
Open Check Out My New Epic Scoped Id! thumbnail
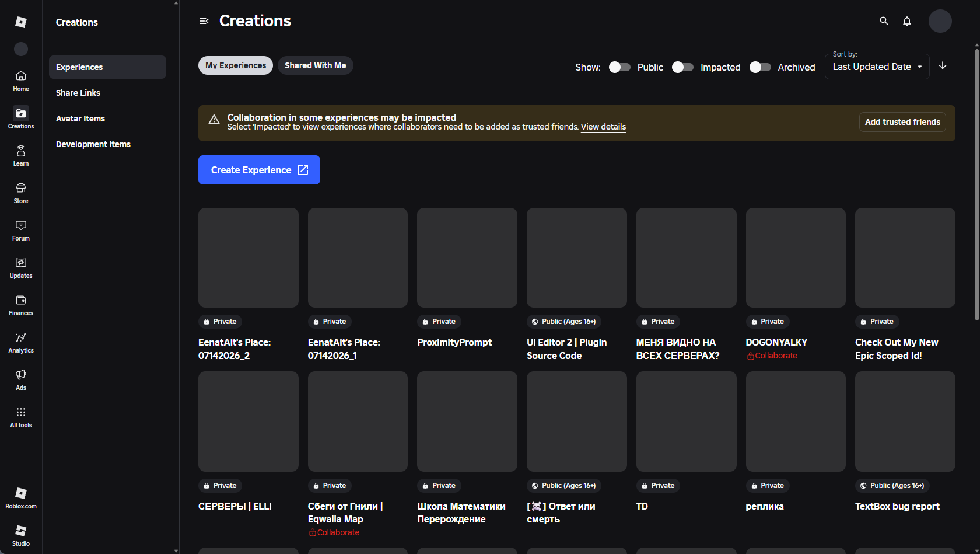point(905,257)
